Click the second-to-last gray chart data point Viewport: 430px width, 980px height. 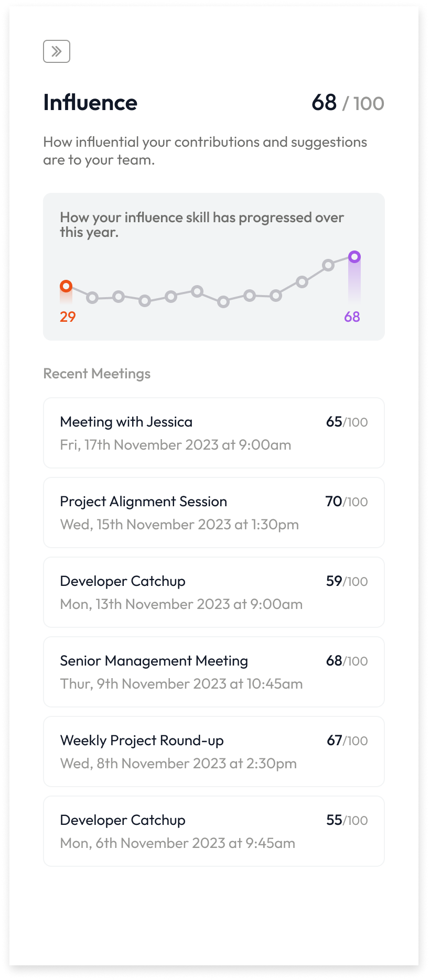pyautogui.click(x=328, y=265)
